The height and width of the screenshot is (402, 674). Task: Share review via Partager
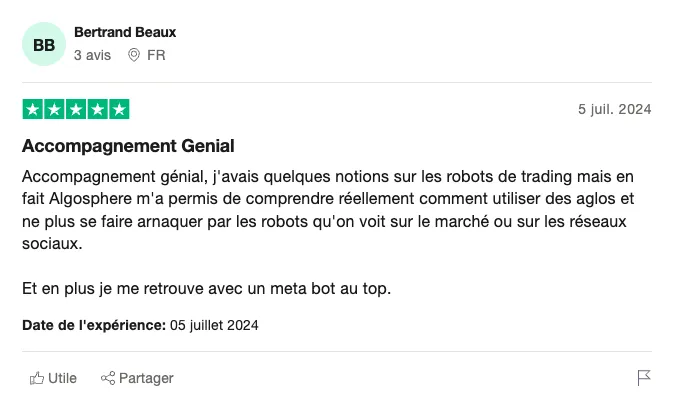coord(137,378)
